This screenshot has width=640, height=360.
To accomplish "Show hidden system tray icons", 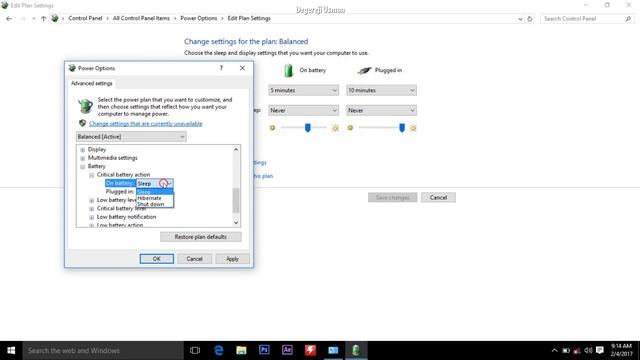I will [554, 351].
